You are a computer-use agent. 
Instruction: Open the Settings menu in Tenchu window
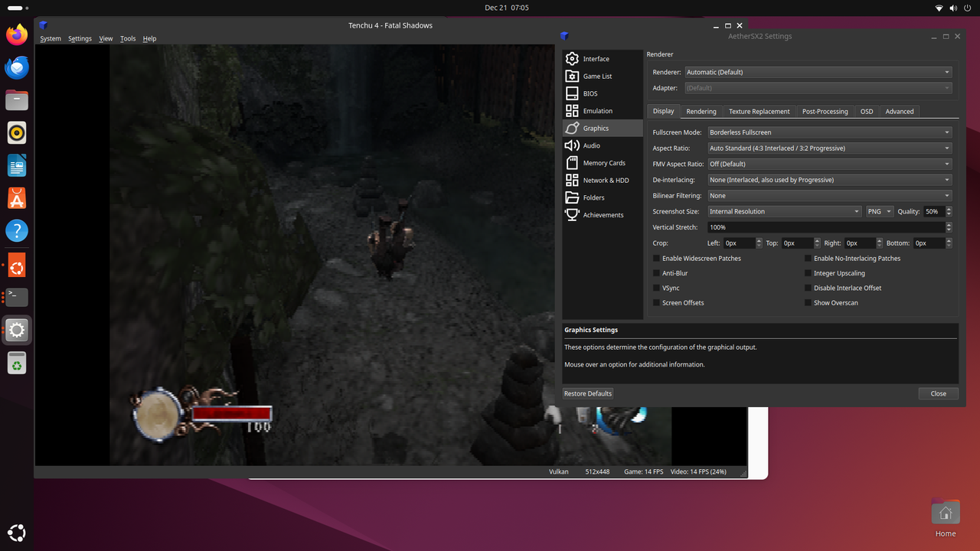click(80, 38)
